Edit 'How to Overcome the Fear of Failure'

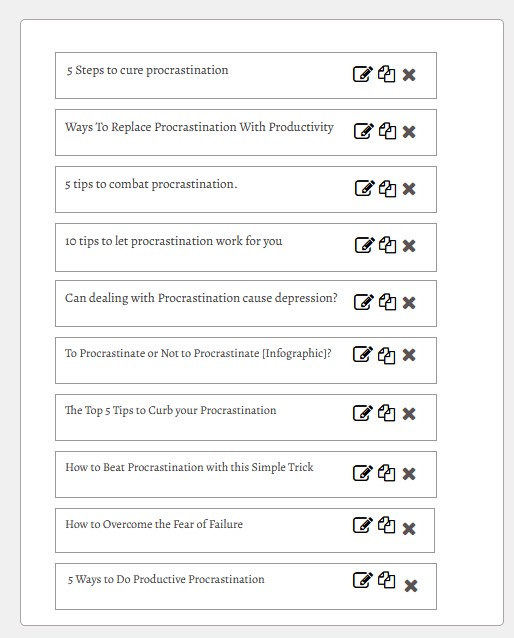tap(362, 525)
